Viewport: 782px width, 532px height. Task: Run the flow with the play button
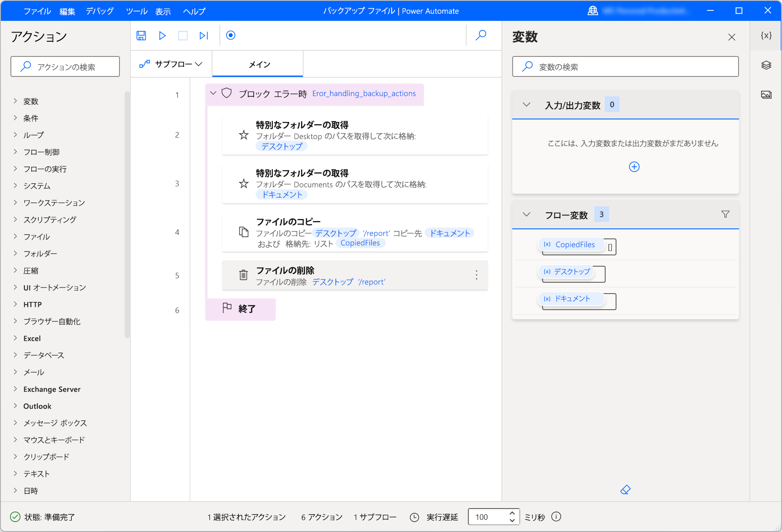click(162, 36)
